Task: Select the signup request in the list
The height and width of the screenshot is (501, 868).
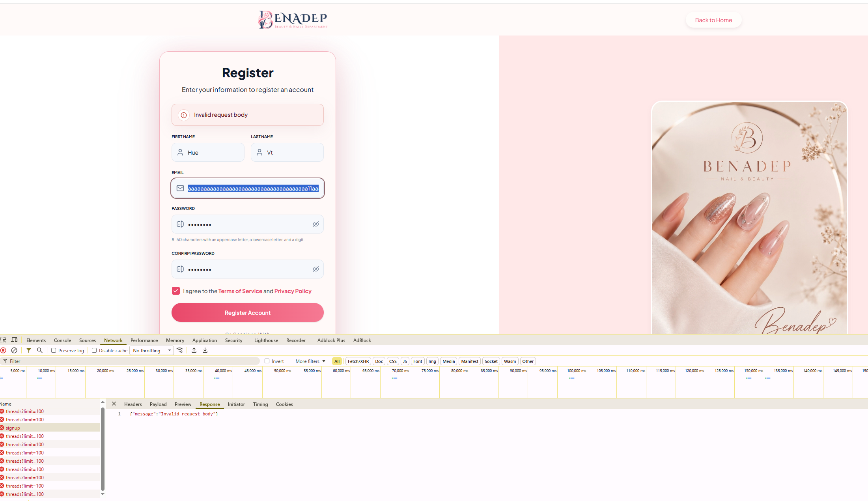Action: (x=50, y=428)
